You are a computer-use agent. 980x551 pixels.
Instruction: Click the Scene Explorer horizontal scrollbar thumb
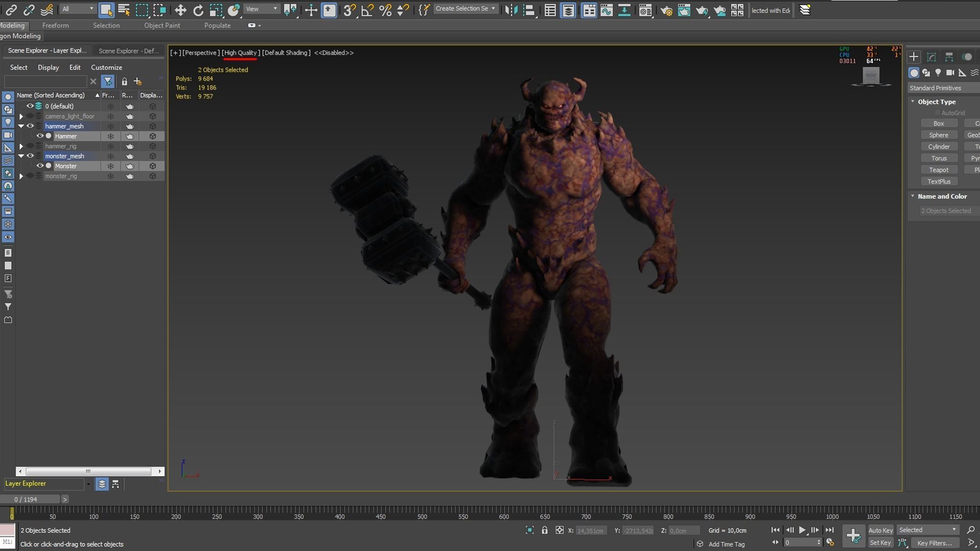pos(88,471)
